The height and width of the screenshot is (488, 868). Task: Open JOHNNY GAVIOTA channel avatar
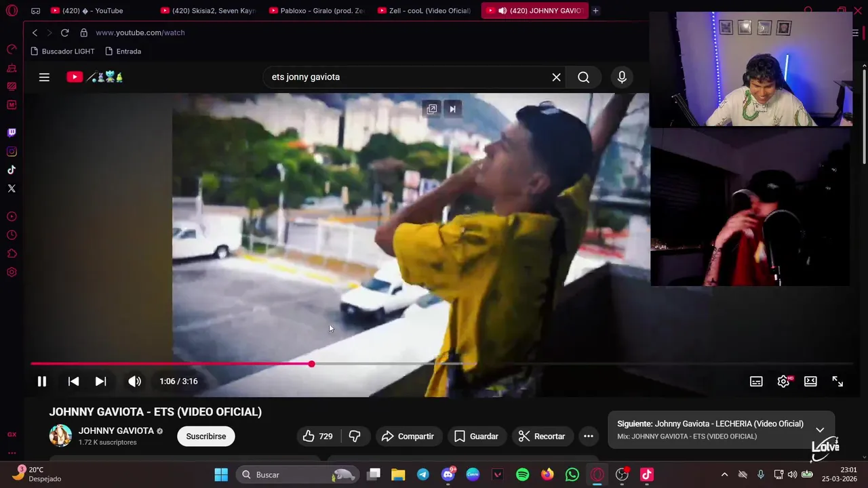coord(60,436)
